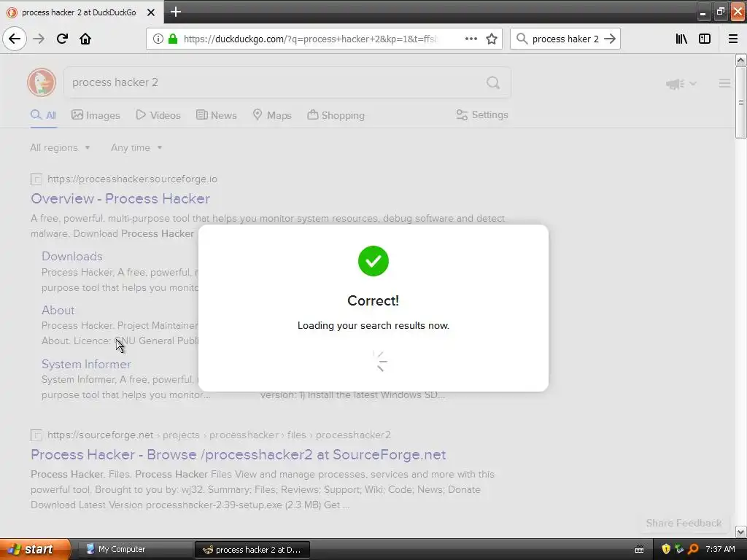Switch to Shopping results
This screenshot has width=747, height=560.
click(x=336, y=114)
